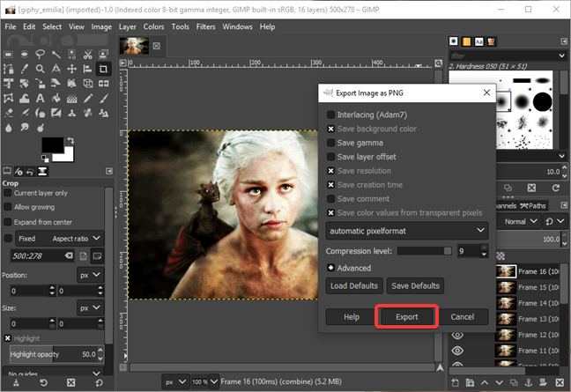
Task: Open the Size unit px dropdown
Action: tap(90, 308)
